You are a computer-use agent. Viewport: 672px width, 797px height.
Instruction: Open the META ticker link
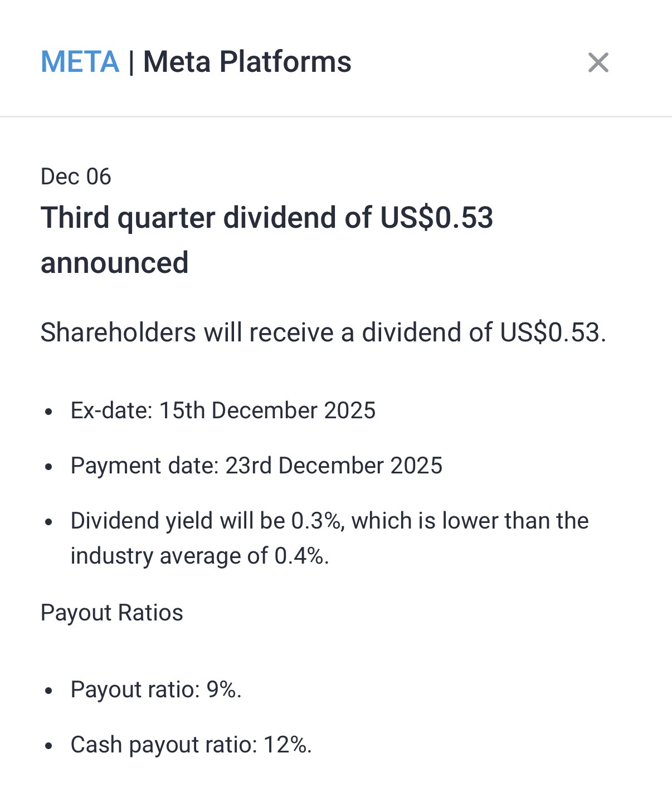pyautogui.click(x=80, y=62)
